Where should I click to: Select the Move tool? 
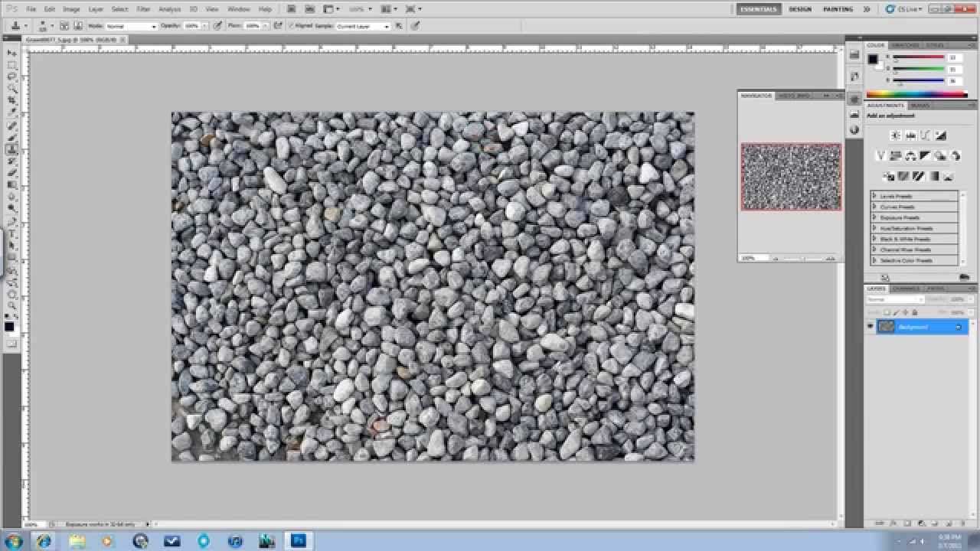[x=12, y=54]
